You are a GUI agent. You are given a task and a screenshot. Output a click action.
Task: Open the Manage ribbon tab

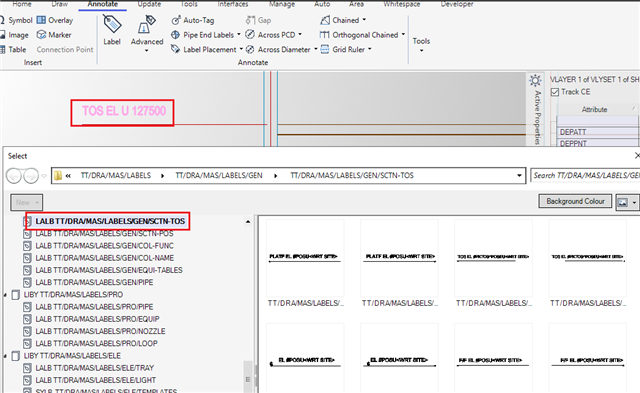pos(282,4)
